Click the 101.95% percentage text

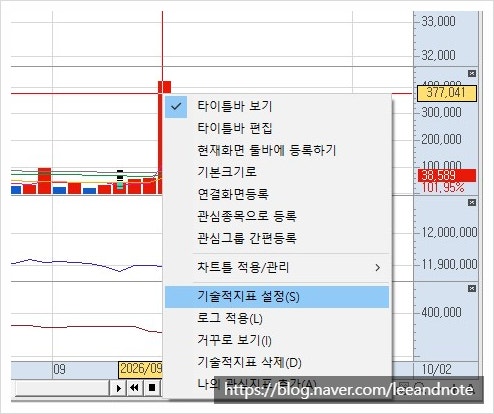coord(443,188)
